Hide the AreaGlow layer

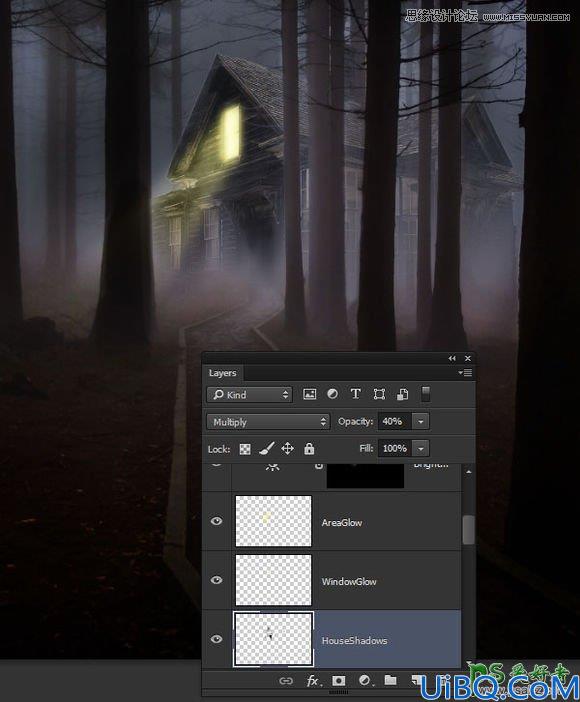216,521
